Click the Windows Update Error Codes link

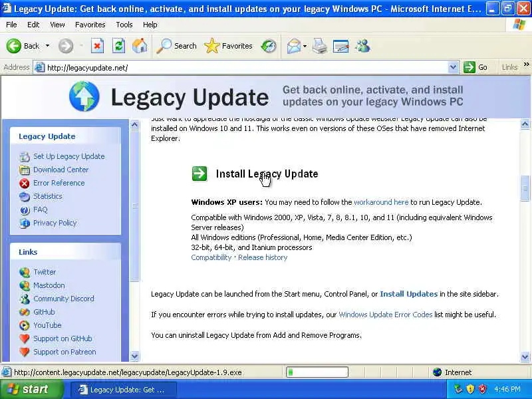(386, 315)
